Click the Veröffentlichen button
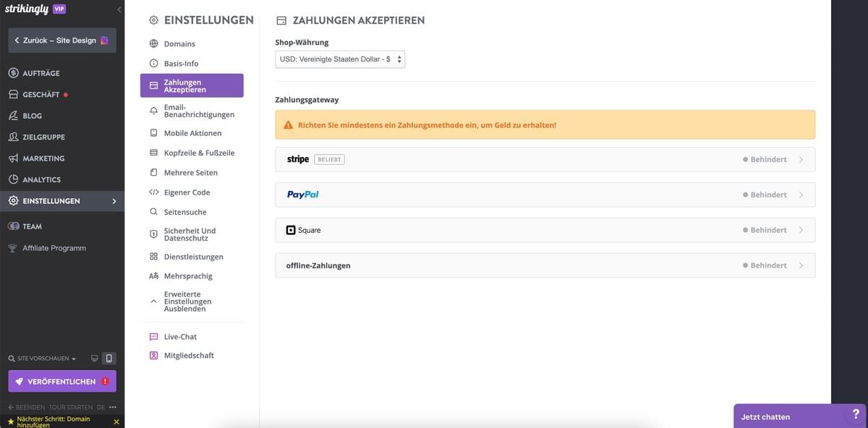The width and height of the screenshot is (868, 428). click(61, 381)
